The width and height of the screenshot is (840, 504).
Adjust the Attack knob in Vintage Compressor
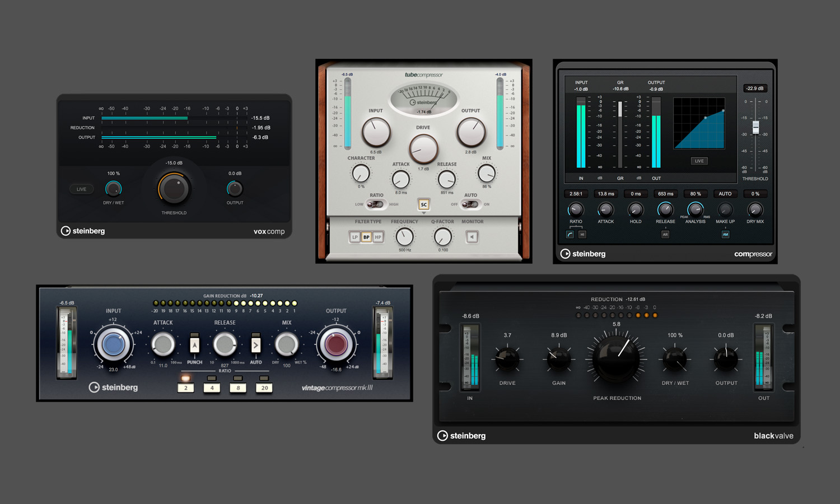pyautogui.click(x=163, y=344)
